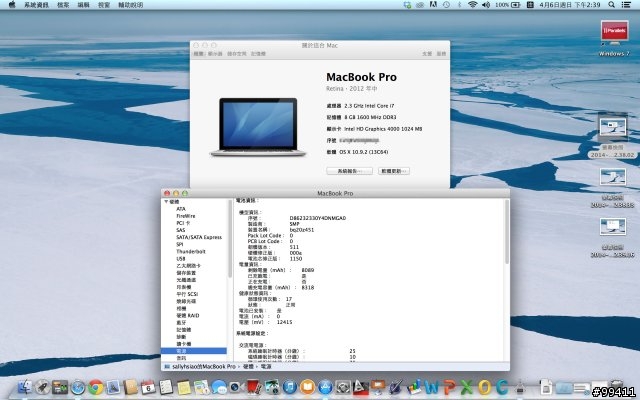The image size is (640, 400).
Task: Click the MacBook Pro laptop image
Action: 258,127
